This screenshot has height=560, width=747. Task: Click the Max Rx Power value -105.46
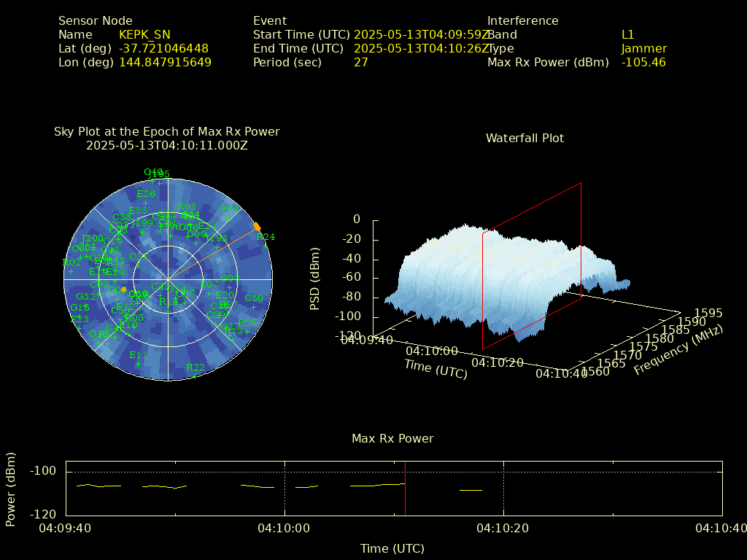[643, 62]
